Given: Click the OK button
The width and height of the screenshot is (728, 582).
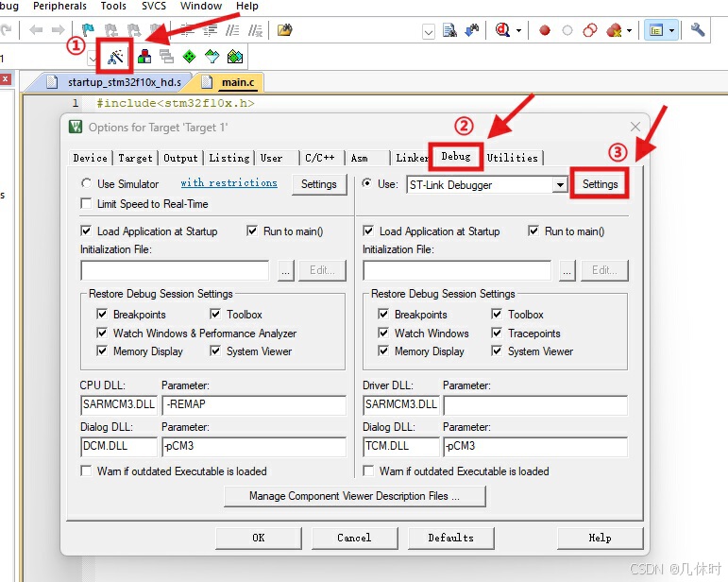Looking at the screenshot, I should [x=259, y=538].
